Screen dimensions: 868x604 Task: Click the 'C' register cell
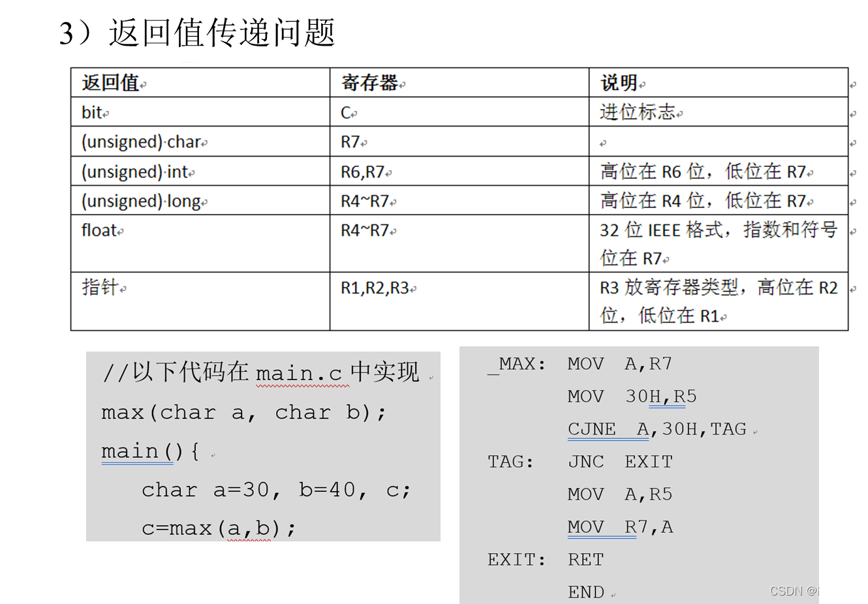click(459, 112)
